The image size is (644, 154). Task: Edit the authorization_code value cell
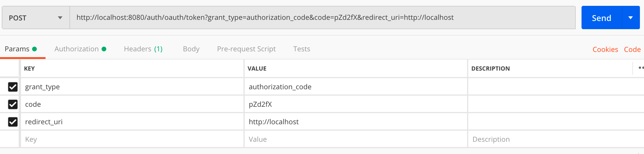(x=355, y=87)
